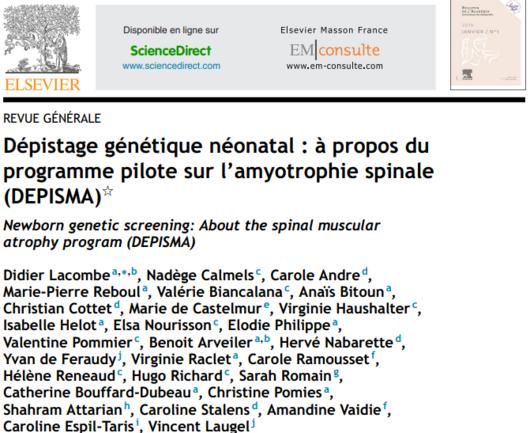Click affiliation 'g' after Sarah Romain
The width and height of the screenshot is (530, 433).
(x=336, y=372)
